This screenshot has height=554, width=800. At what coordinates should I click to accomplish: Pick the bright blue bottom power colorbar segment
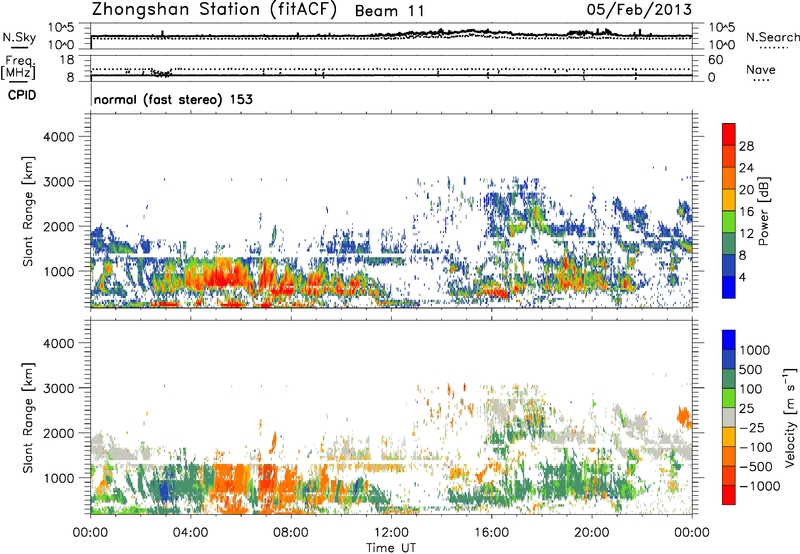click(x=729, y=287)
